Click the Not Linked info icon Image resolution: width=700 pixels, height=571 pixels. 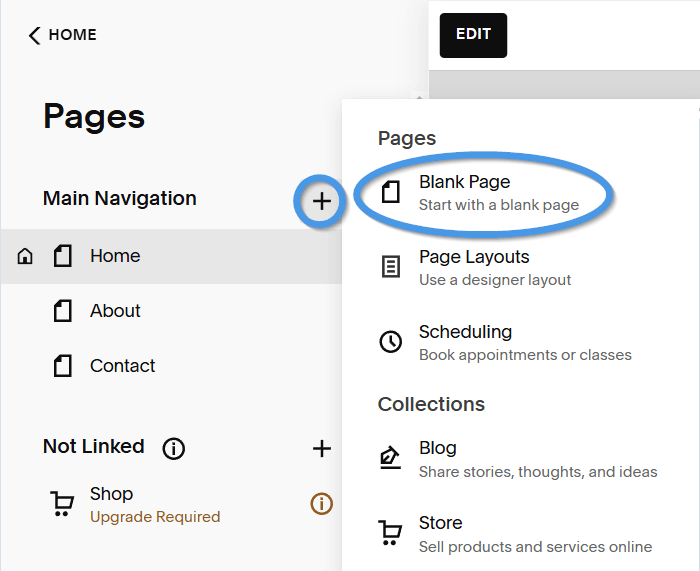coord(174,448)
